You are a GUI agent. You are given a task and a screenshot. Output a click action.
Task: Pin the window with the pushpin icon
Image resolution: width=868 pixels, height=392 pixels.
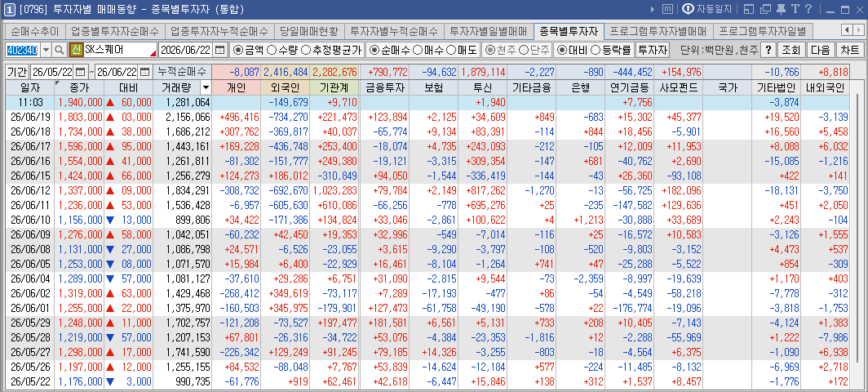click(x=781, y=10)
